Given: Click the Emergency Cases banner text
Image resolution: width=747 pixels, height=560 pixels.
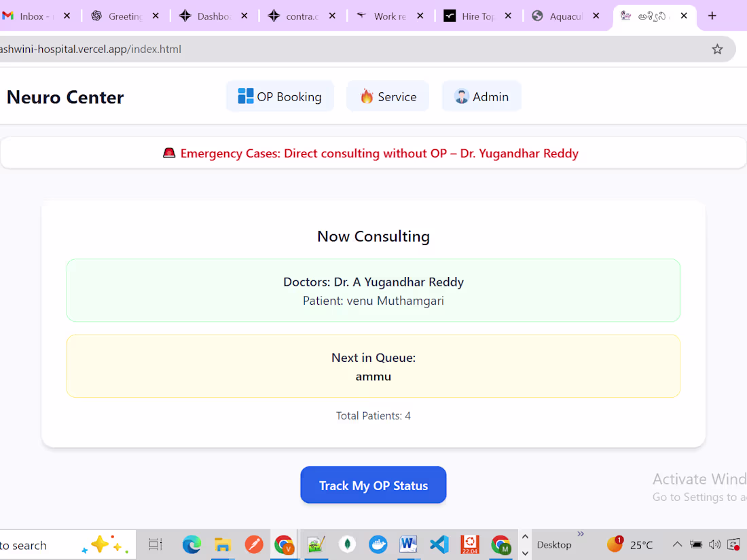Looking at the screenshot, I should [x=379, y=153].
